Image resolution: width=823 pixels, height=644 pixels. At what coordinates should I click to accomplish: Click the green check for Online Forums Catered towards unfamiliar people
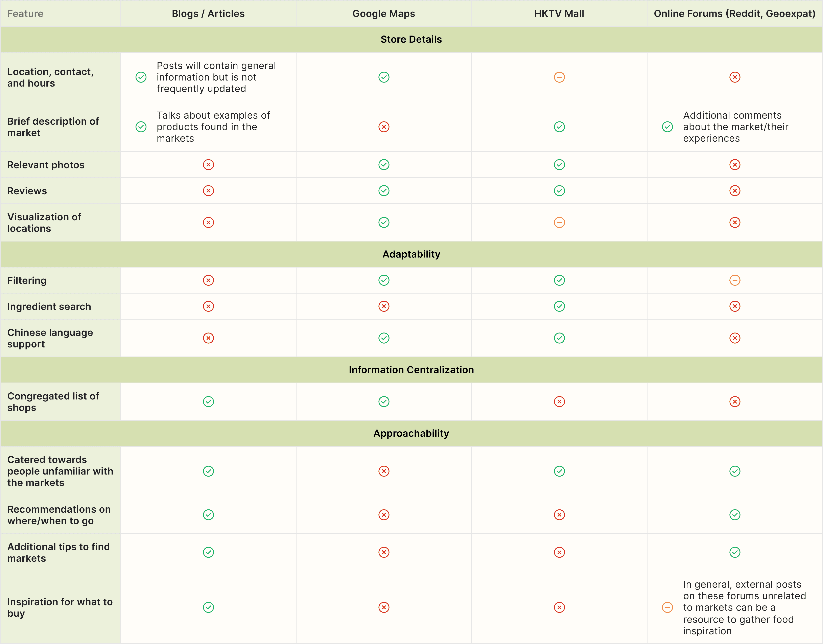(734, 471)
